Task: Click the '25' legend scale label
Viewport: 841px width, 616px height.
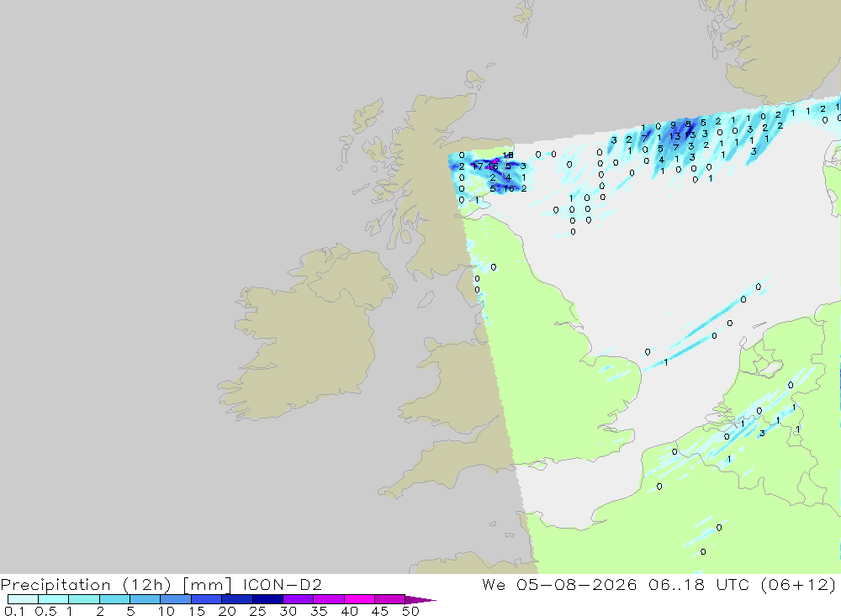Action: click(x=257, y=611)
